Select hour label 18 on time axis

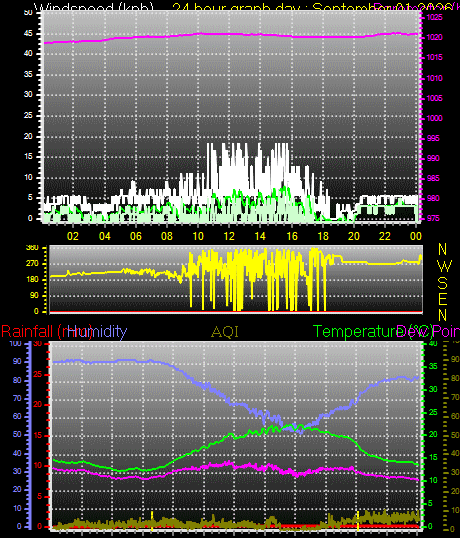pos(322,236)
